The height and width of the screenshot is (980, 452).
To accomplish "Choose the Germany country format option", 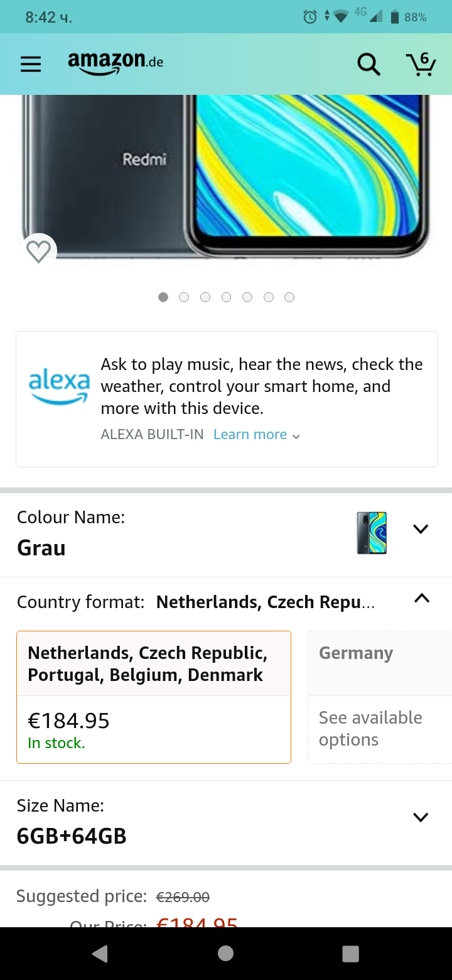I will [379, 697].
